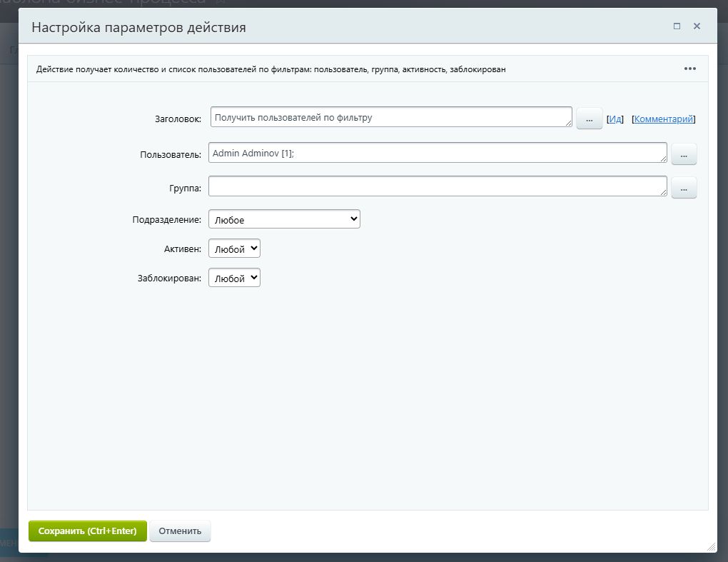
Task: Expand the Заблокирован dropdown
Action: (x=234, y=278)
